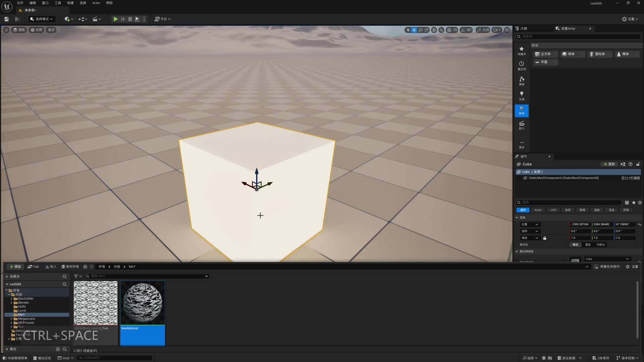Click the Edit in C++ (在C++中编辑) link
The width and height of the screenshot is (644, 362).
point(630,178)
